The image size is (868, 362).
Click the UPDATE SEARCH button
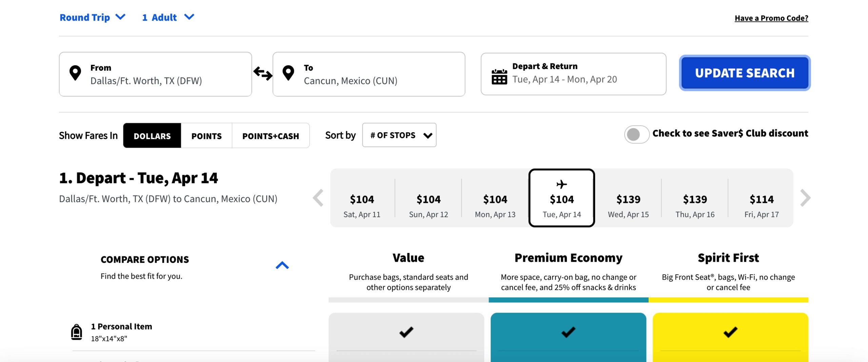tap(745, 73)
